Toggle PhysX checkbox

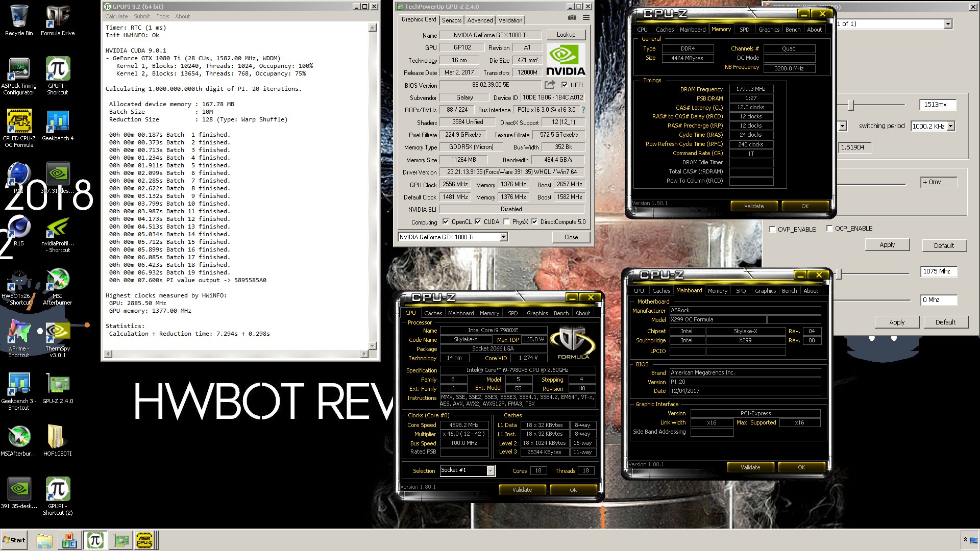coord(506,222)
